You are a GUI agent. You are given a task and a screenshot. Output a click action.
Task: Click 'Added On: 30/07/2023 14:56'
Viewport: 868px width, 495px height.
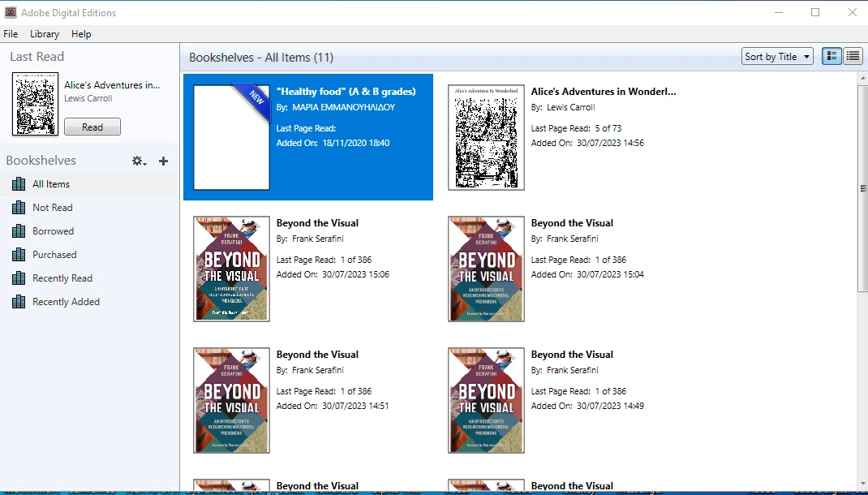(x=587, y=143)
